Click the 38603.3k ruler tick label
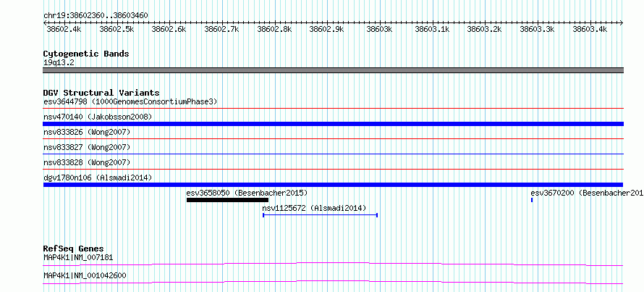The height and width of the screenshot is (292, 644). tap(537, 29)
